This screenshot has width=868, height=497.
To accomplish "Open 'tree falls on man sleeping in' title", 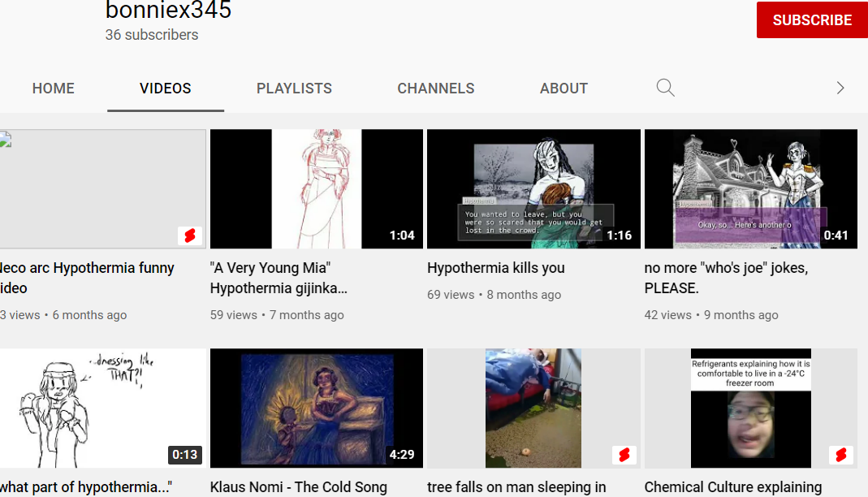I will point(516,487).
